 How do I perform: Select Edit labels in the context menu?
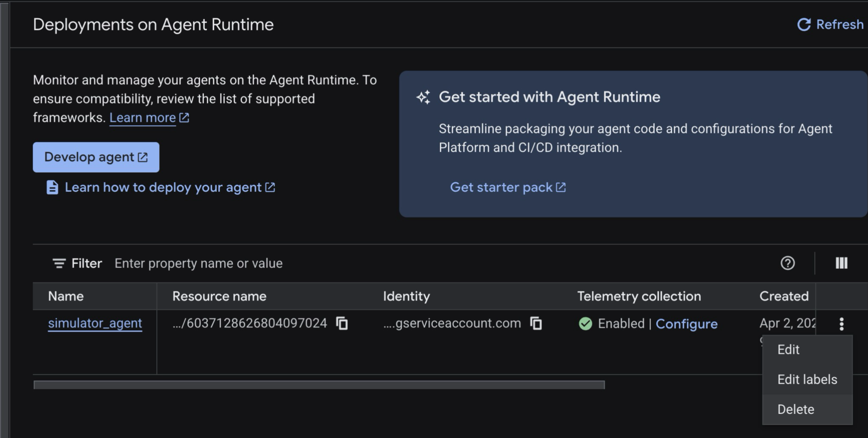pos(807,380)
